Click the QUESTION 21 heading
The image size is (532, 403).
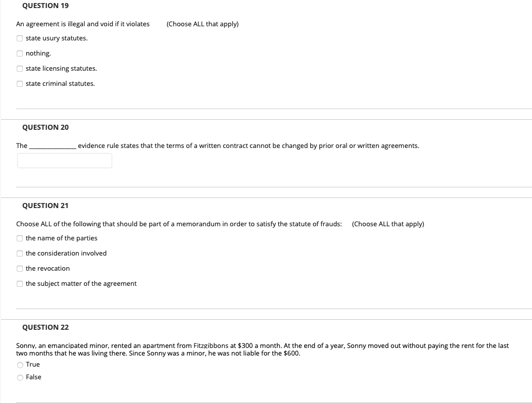(45, 206)
